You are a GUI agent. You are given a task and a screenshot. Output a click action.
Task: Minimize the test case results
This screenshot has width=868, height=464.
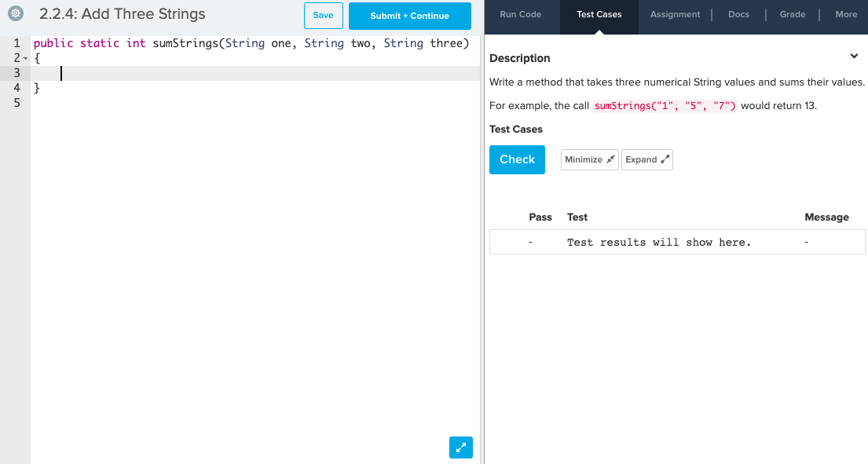pos(590,159)
